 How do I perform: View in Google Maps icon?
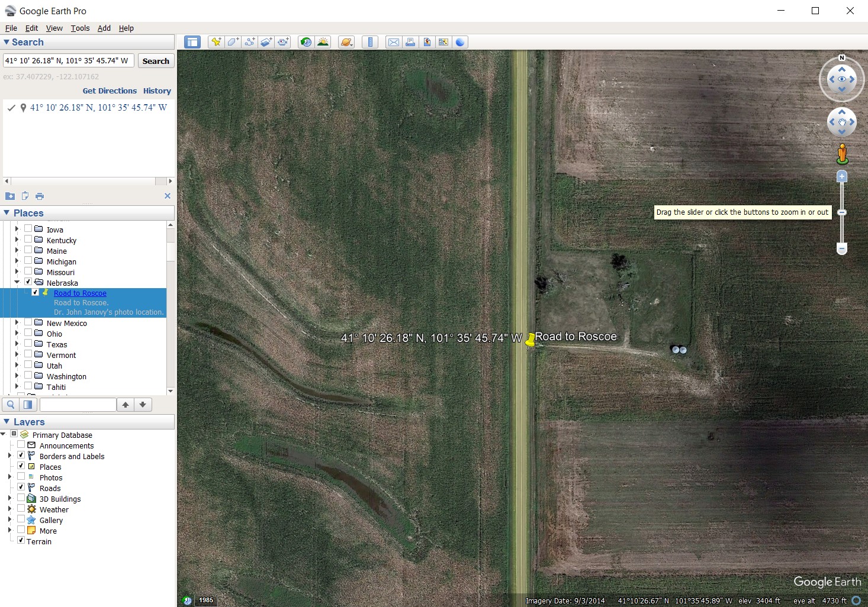[x=443, y=42]
